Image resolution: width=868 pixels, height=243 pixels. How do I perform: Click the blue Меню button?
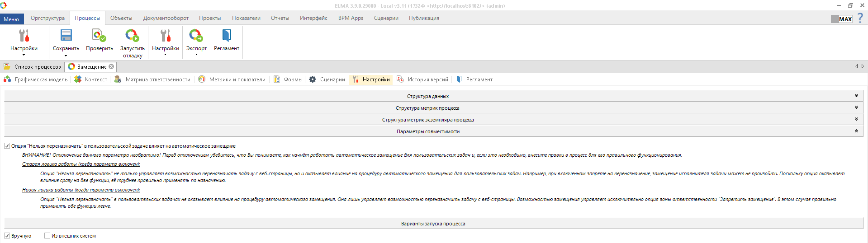(x=12, y=19)
